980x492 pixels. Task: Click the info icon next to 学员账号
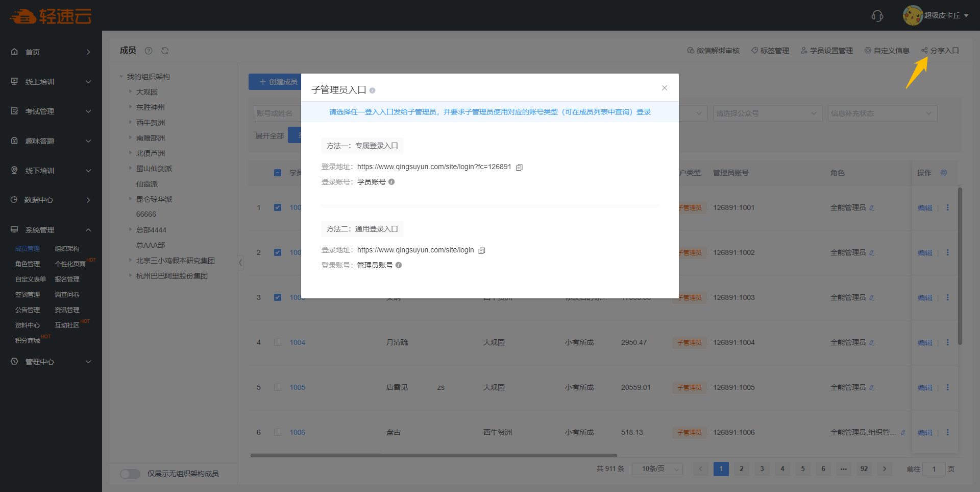tap(391, 182)
